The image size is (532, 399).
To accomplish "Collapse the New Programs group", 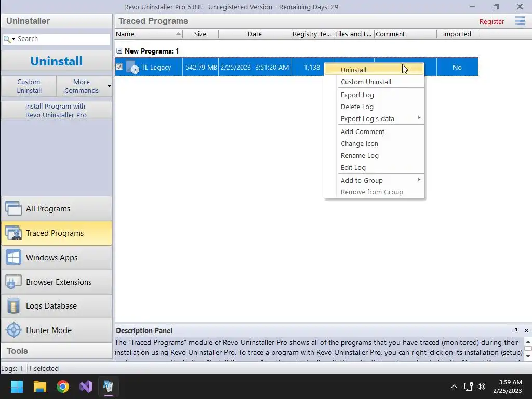I will click(x=119, y=51).
